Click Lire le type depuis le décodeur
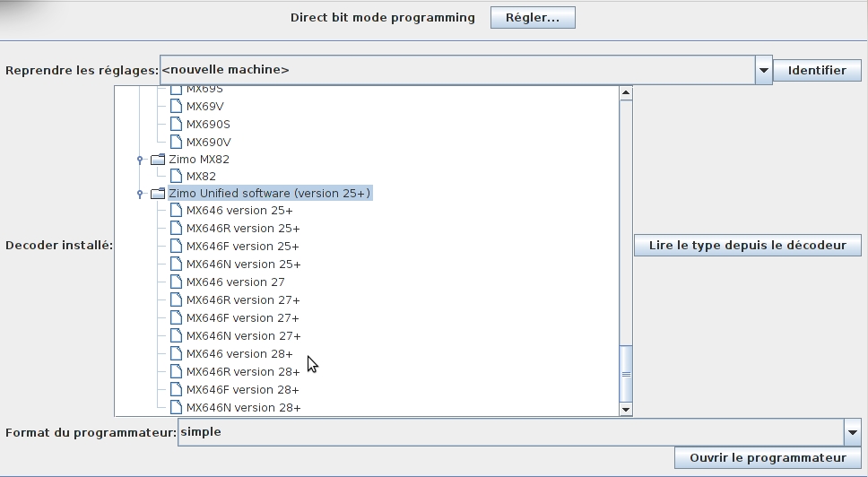This screenshot has height=477, width=868. tap(747, 245)
